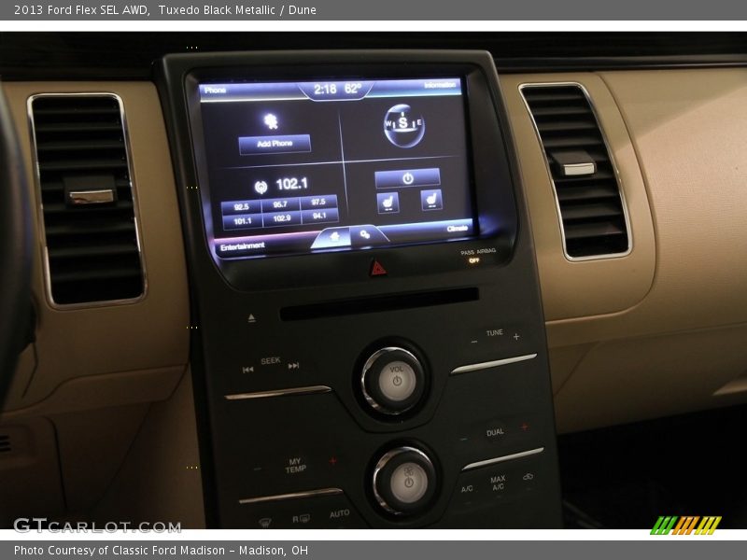Open the Information corner tab

[x=440, y=85]
